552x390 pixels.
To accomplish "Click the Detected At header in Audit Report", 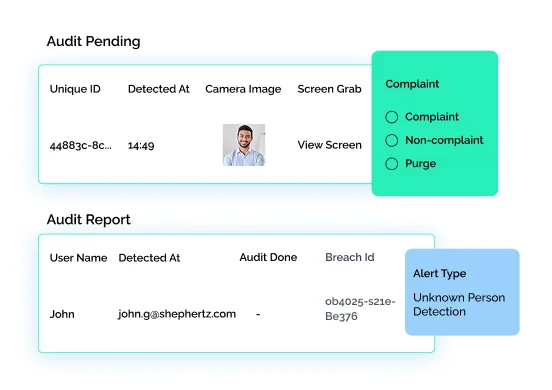I will pyautogui.click(x=149, y=258).
